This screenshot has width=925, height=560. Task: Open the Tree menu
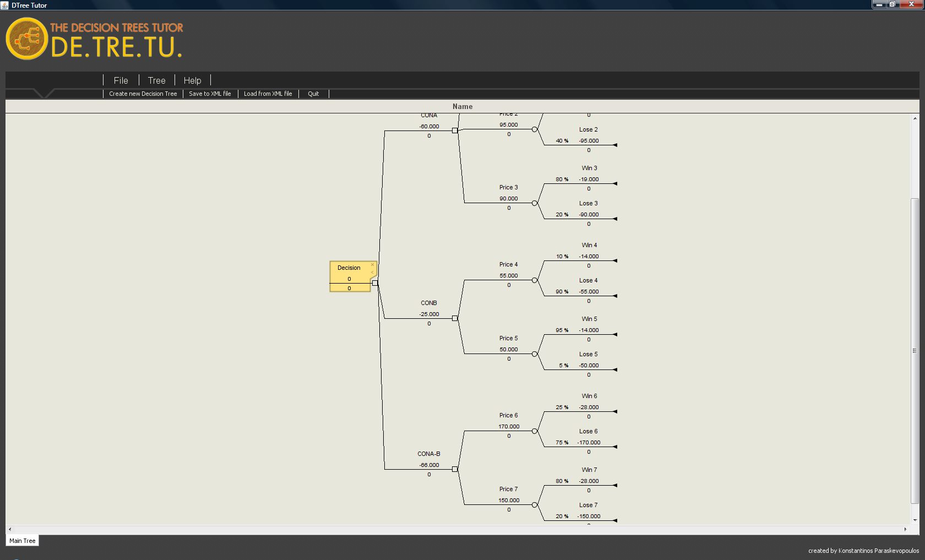click(156, 80)
